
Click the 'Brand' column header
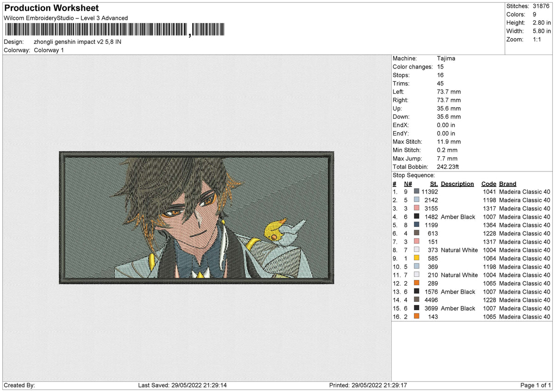point(508,184)
